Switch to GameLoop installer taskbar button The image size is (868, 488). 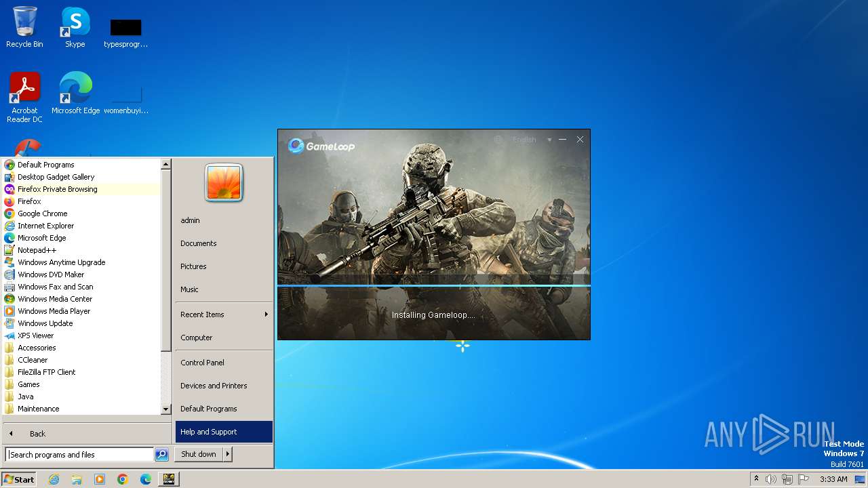tap(168, 479)
